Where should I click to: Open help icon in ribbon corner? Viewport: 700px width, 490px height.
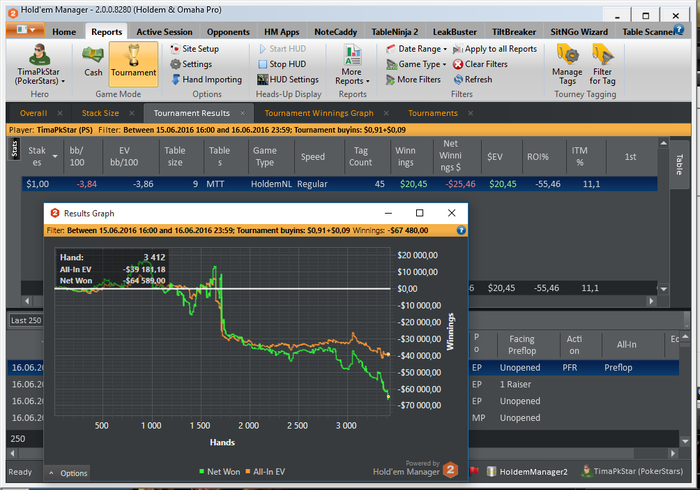coord(679,30)
